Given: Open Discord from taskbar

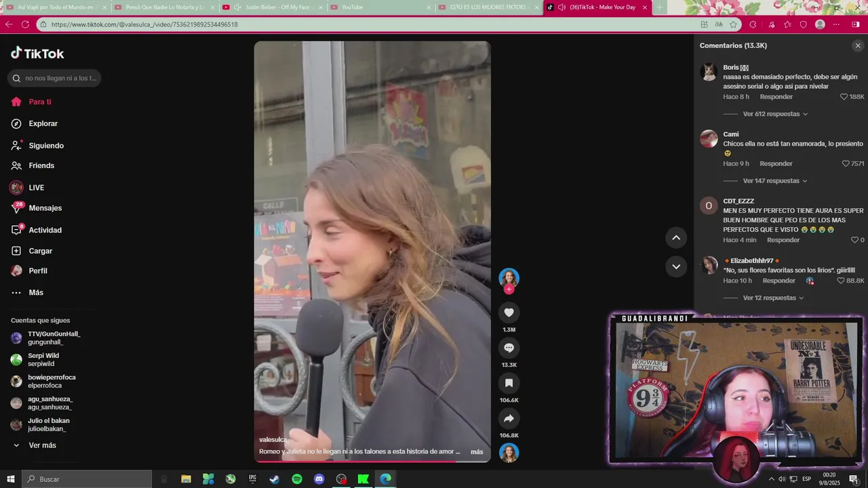Looking at the screenshot, I should [x=319, y=479].
